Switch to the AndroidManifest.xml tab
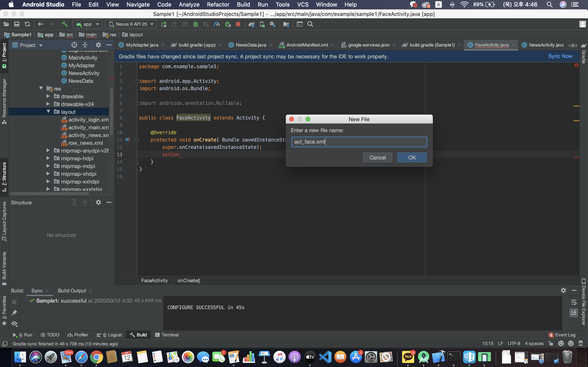 (307, 45)
